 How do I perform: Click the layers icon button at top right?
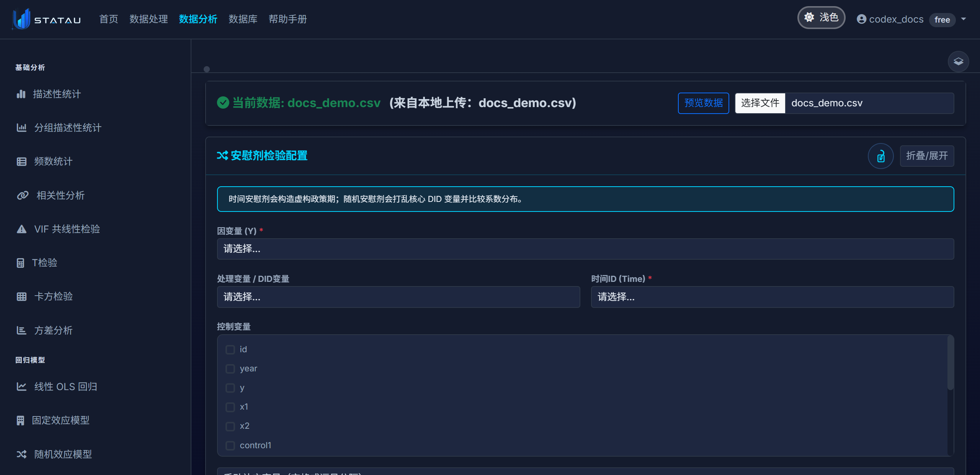coord(958,62)
